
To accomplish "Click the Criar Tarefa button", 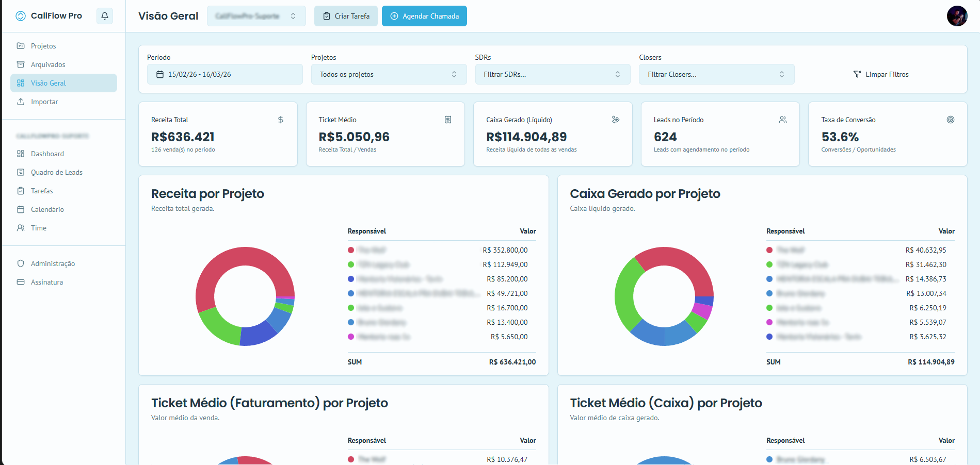I will pos(346,16).
